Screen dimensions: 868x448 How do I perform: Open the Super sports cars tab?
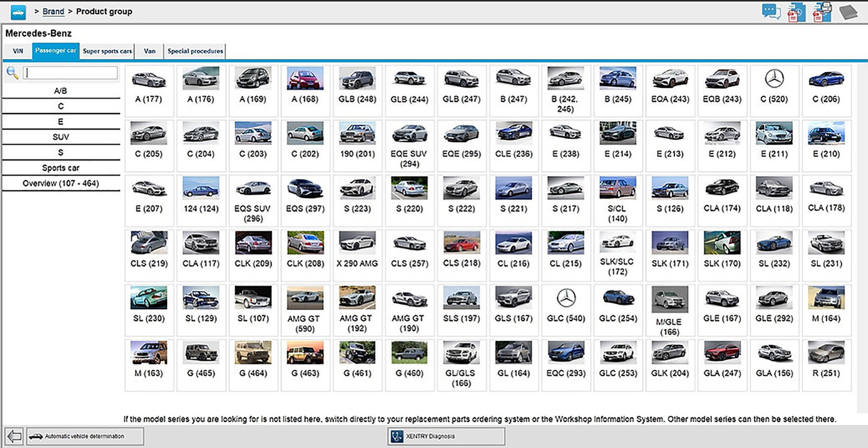coord(108,51)
